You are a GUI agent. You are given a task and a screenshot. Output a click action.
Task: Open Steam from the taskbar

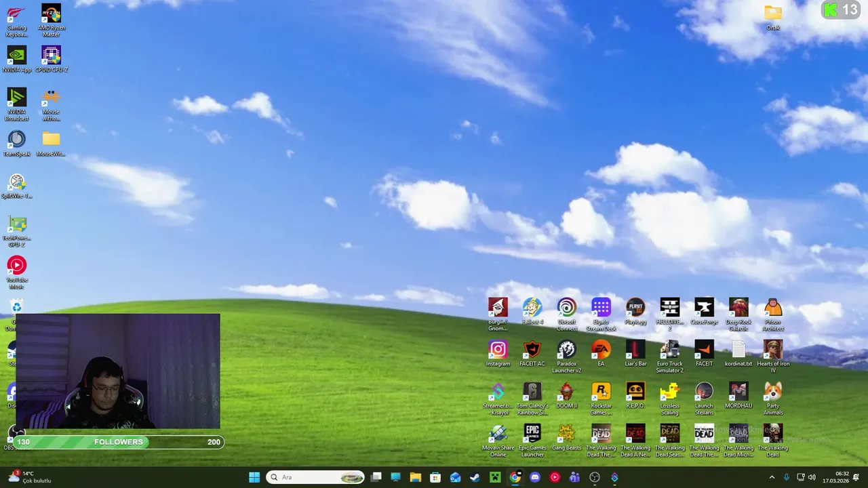coord(475,477)
